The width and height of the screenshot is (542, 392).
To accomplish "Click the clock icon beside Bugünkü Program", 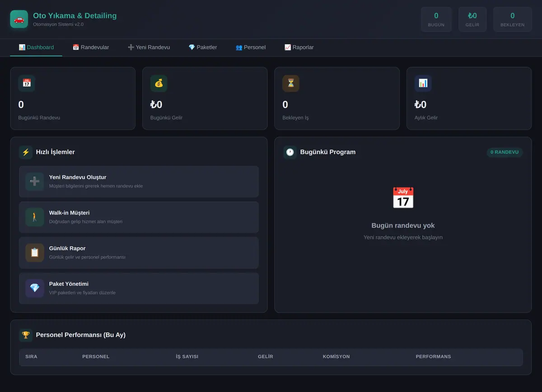I will [x=290, y=152].
